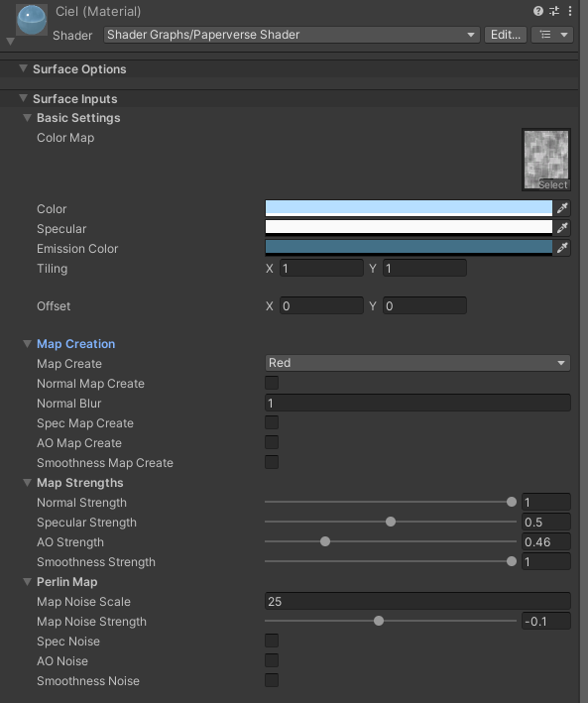Screen dimensions: 588x703
Task: Pick Color with the eyedropper
Action: [562, 208]
